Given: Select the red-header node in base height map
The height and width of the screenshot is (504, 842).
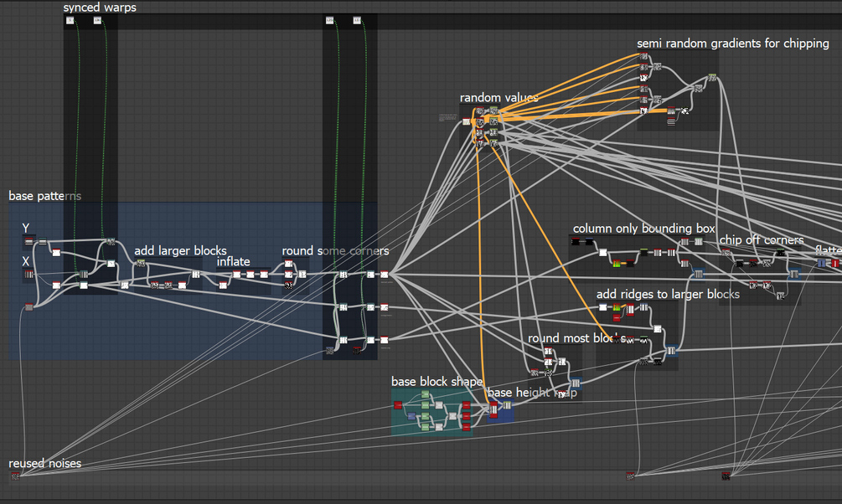Looking at the screenshot, I should pos(493,409).
